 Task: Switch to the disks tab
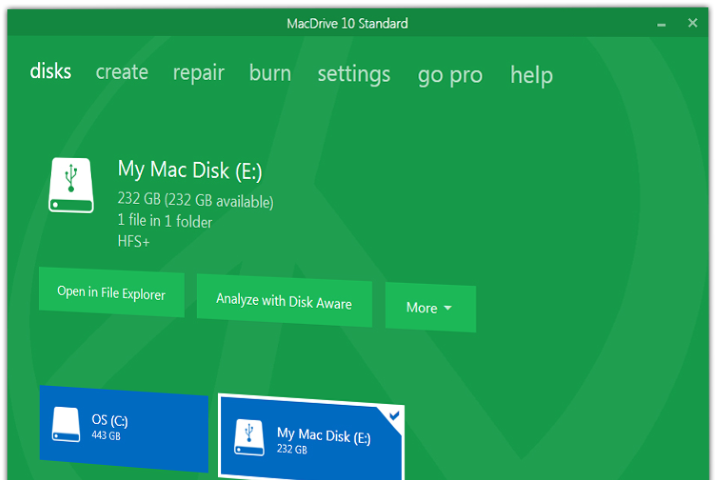(x=51, y=71)
